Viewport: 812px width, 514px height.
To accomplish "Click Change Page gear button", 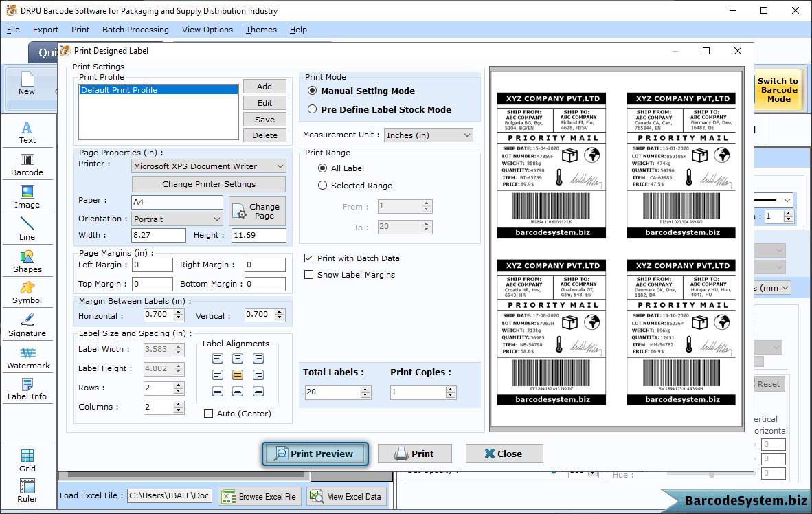I will coord(258,211).
